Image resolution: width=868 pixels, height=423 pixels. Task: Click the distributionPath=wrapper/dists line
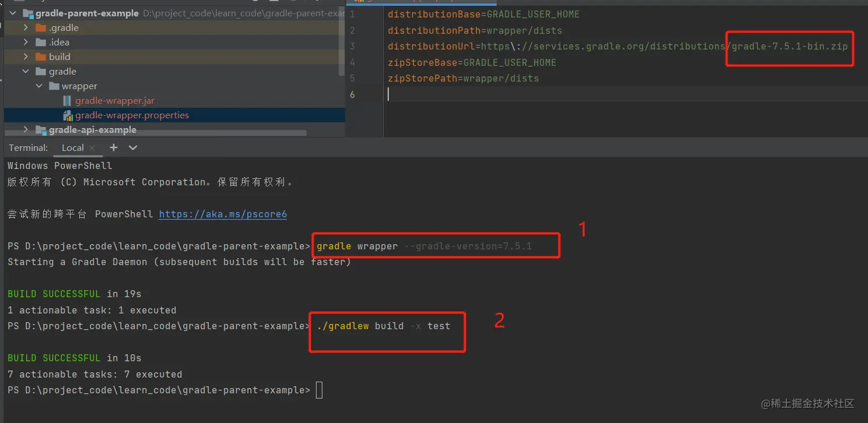tap(475, 30)
